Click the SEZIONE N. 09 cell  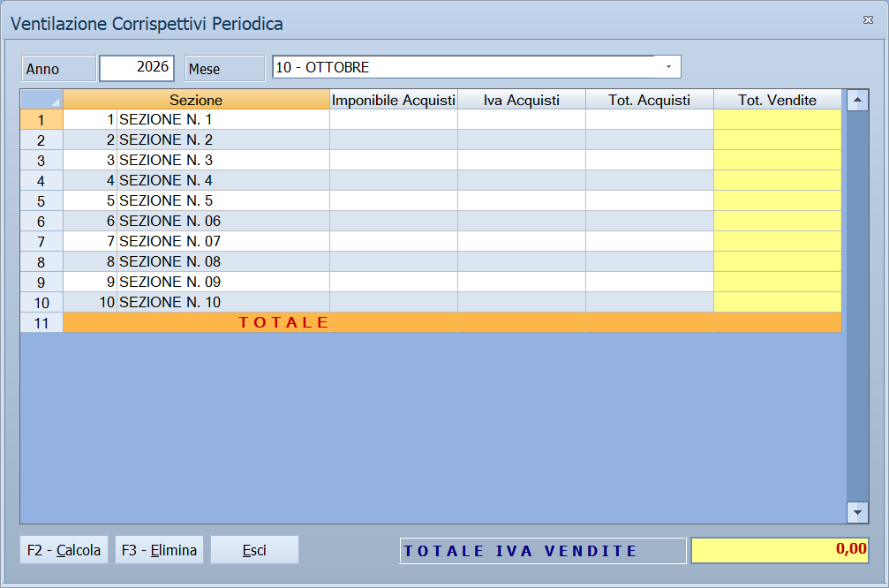coord(223,282)
